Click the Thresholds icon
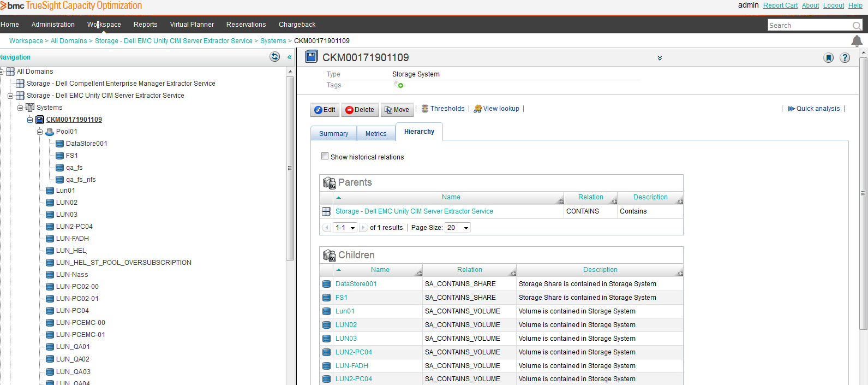868x385 pixels. point(425,109)
